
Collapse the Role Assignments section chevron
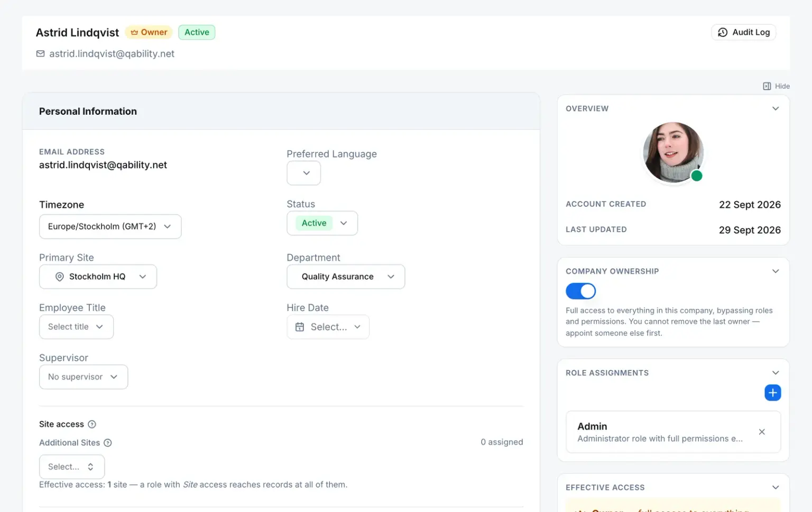tap(776, 373)
